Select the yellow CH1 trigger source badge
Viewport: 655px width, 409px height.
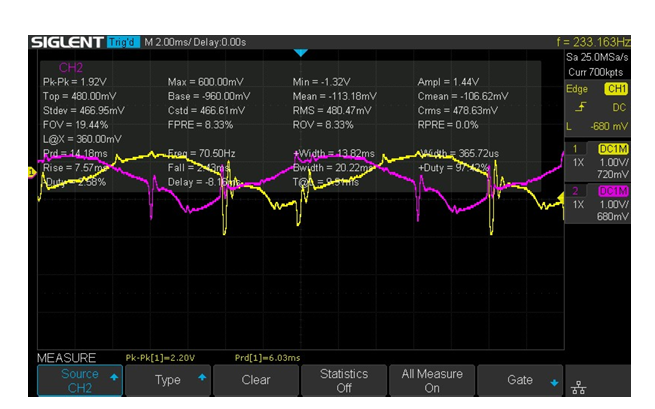click(x=616, y=89)
